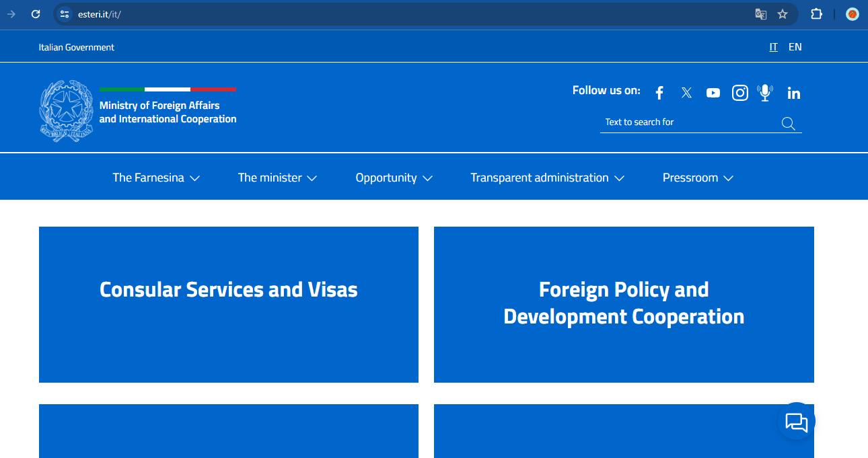The height and width of the screenshot is (458, 868).
Task: Select the Instagram icon
Action: (x=739, y=92)
